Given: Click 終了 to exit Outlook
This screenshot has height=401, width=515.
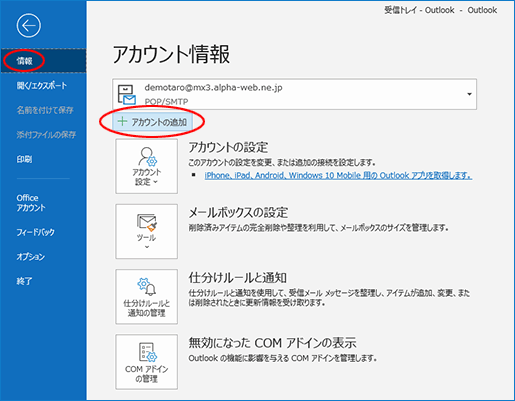Looking at the screenshot, I should pos(24,281).
